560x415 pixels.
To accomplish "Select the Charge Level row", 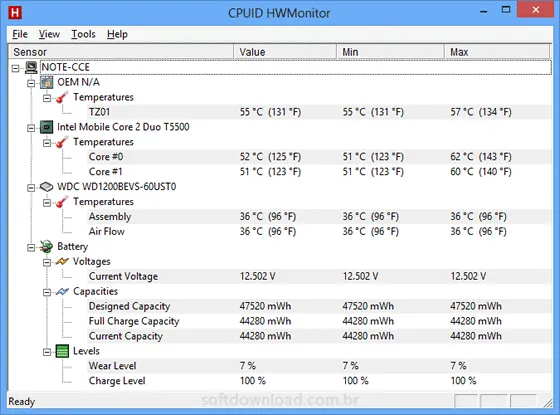I will [319, 381].
